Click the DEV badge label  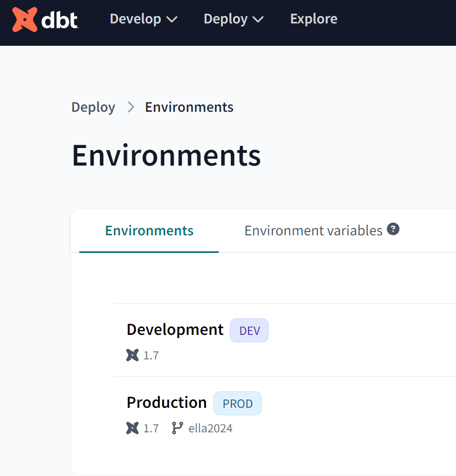(250, 331)
